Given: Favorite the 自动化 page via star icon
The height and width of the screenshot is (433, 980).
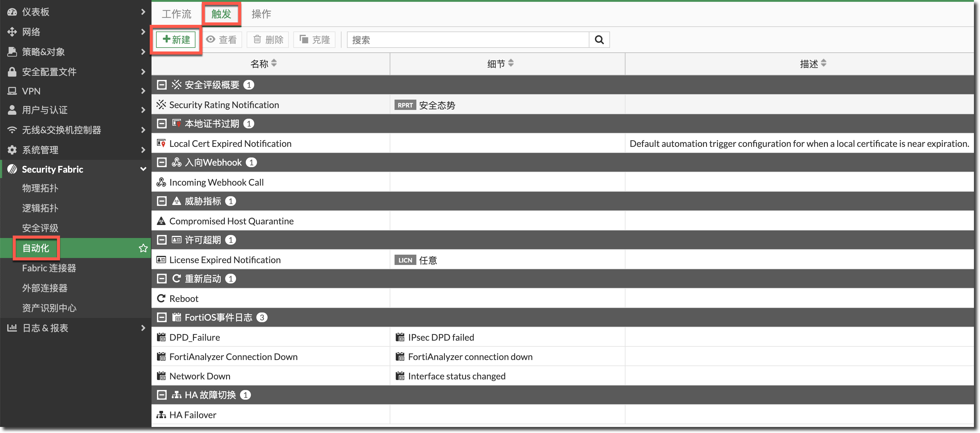Looking at the screenshot, I should [x=143, y=248].
